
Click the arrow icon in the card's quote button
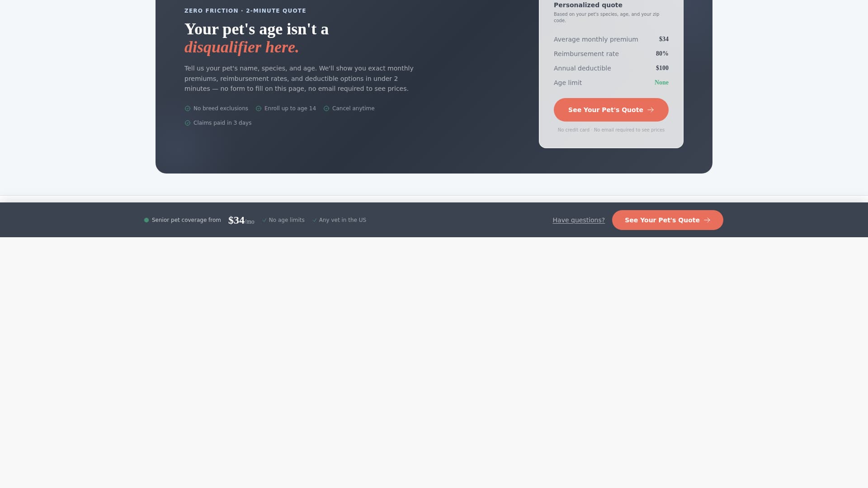click(651, 110)
